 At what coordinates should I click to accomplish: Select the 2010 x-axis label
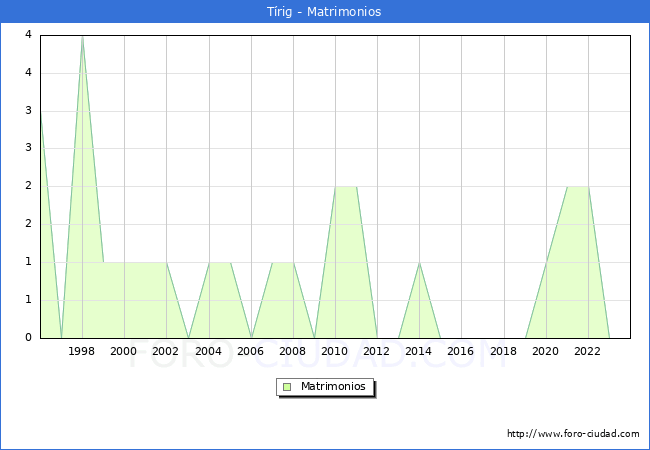pos(334,351)
